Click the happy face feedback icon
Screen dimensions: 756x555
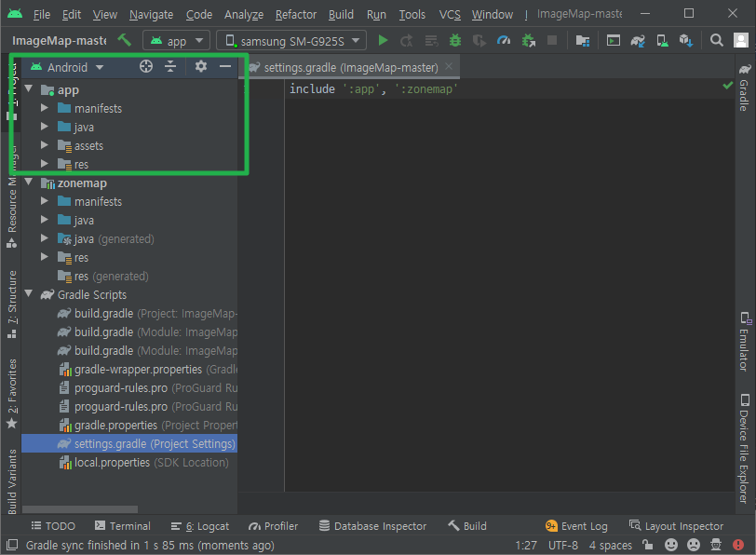coord(671,545)
